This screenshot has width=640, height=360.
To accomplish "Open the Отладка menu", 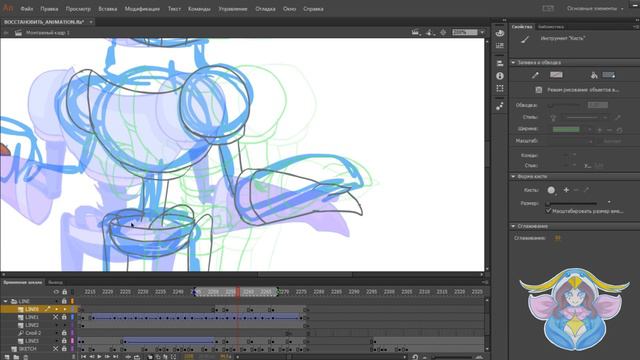I will point(265,9).
